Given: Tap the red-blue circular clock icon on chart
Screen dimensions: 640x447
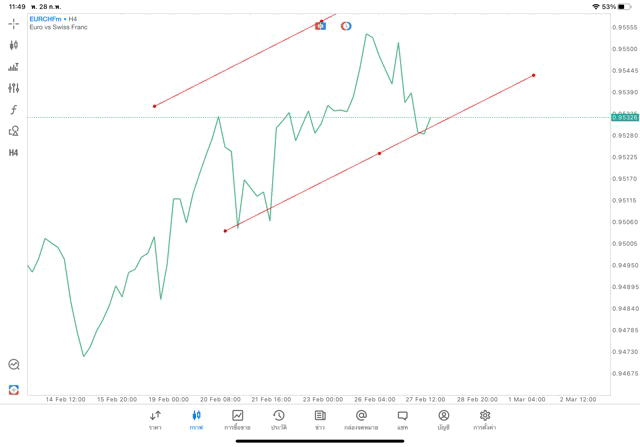Looking at the screenshot, I should tap(346, 25).
